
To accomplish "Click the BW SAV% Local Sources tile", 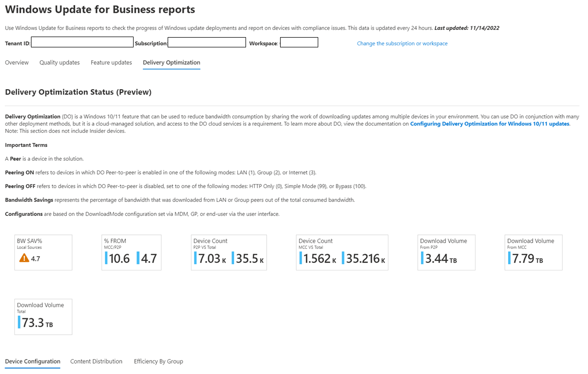I will pos(43,252).
